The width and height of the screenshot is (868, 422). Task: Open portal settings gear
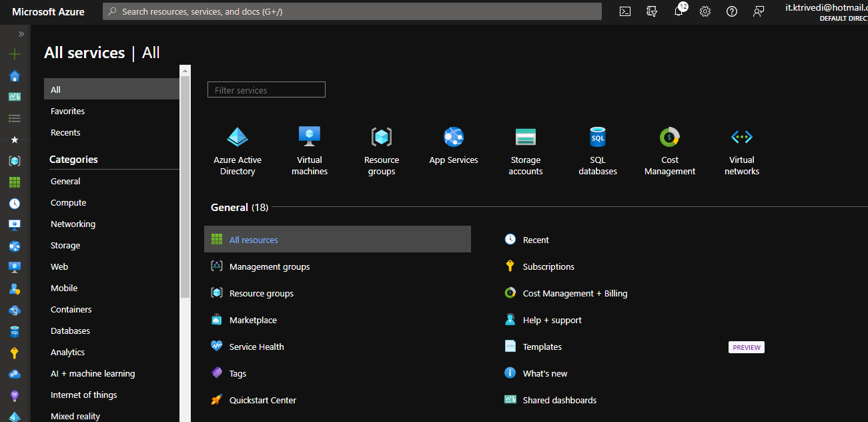[x=705, y=11]
